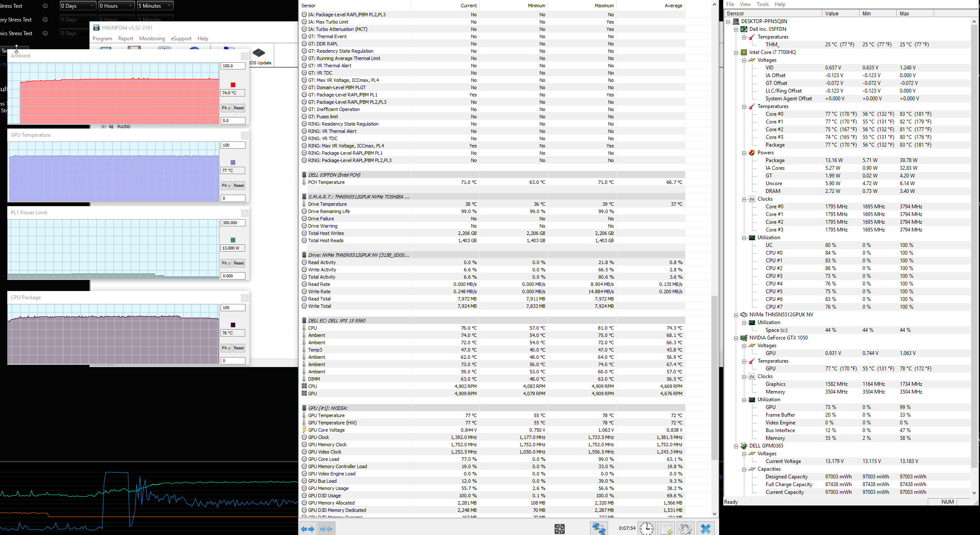The width and height of the screenshot is (980, 535).
Task: Click the DESKTOP-PPN5Q8N computer icon
Action: click(x=736, y=21)
